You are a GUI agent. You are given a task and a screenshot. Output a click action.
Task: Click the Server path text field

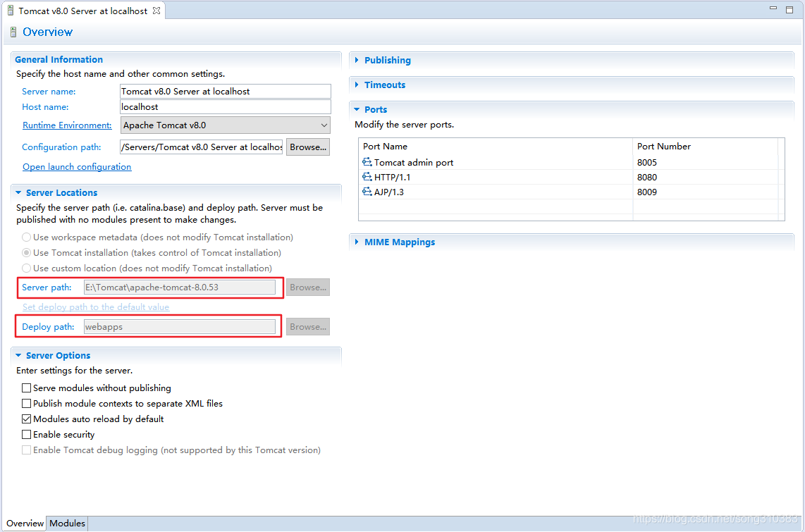point(180,287)
